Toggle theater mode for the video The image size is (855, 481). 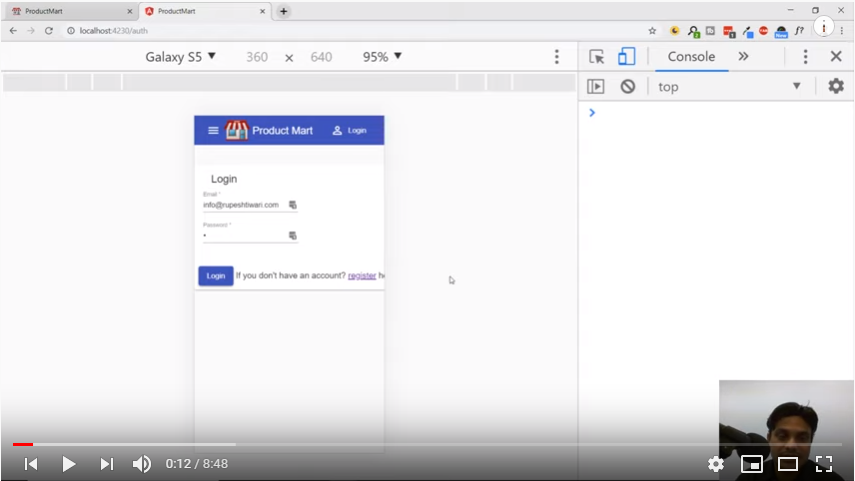[x=788, y=464]
